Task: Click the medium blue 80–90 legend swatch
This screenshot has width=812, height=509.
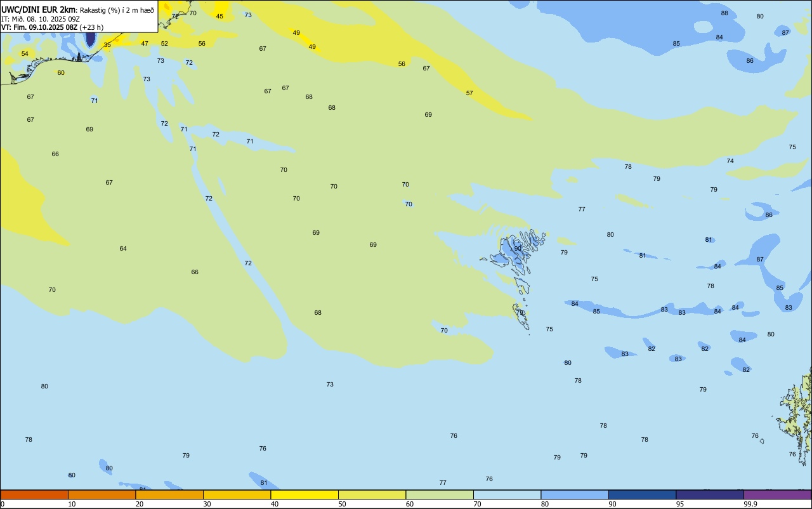Action: pos(575,494)
